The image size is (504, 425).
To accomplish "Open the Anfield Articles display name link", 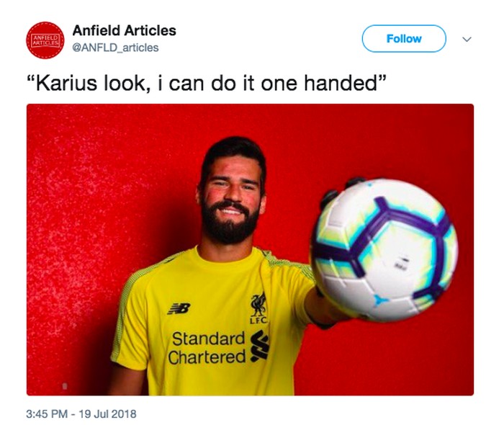I will (125, 30).
